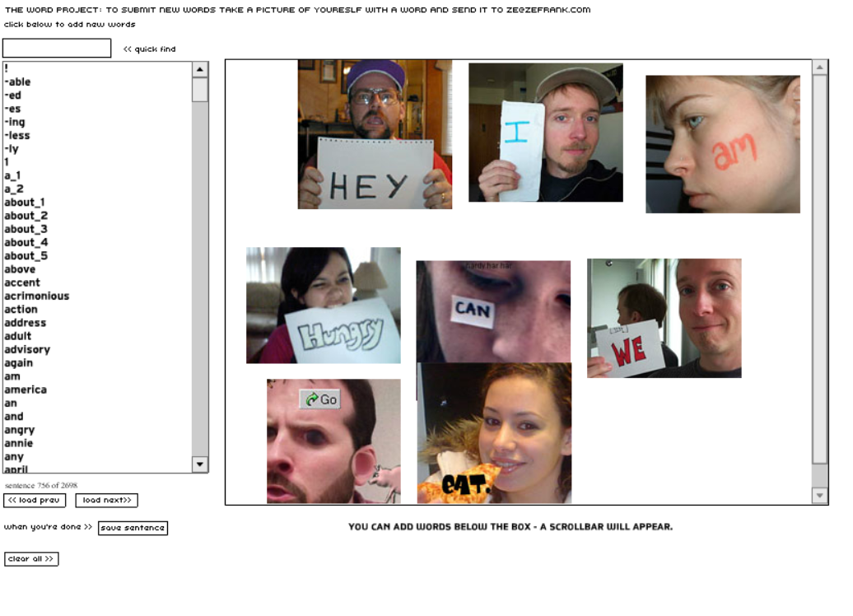This screenshot has width=853, height=616.
Task: Select the photo with 'am' on cheek
Action: coord(722,144)
